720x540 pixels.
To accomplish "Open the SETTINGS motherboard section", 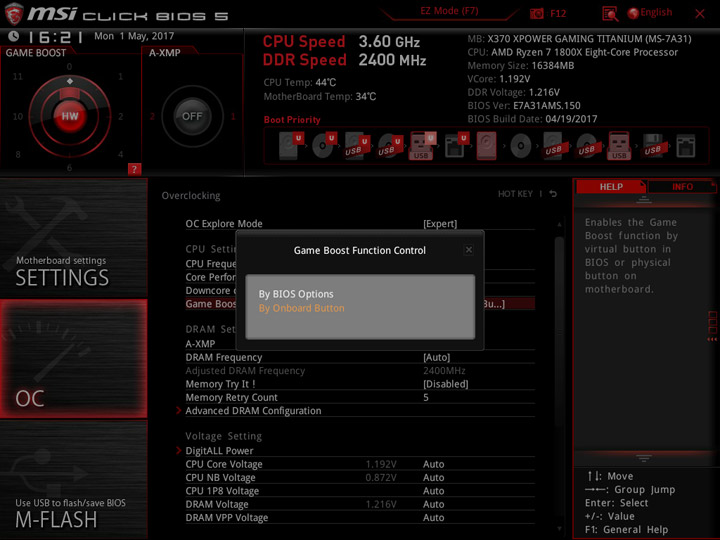I will point(73,237).
